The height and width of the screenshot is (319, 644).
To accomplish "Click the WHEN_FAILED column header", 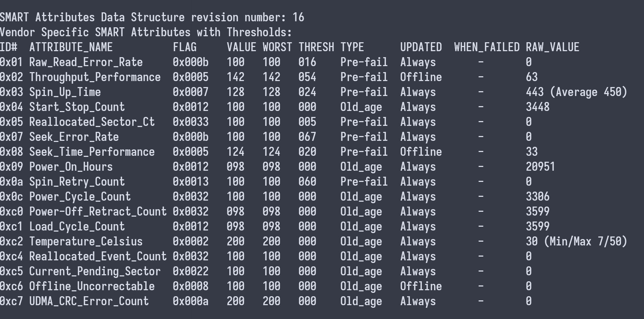I will [x=487, y=47].
